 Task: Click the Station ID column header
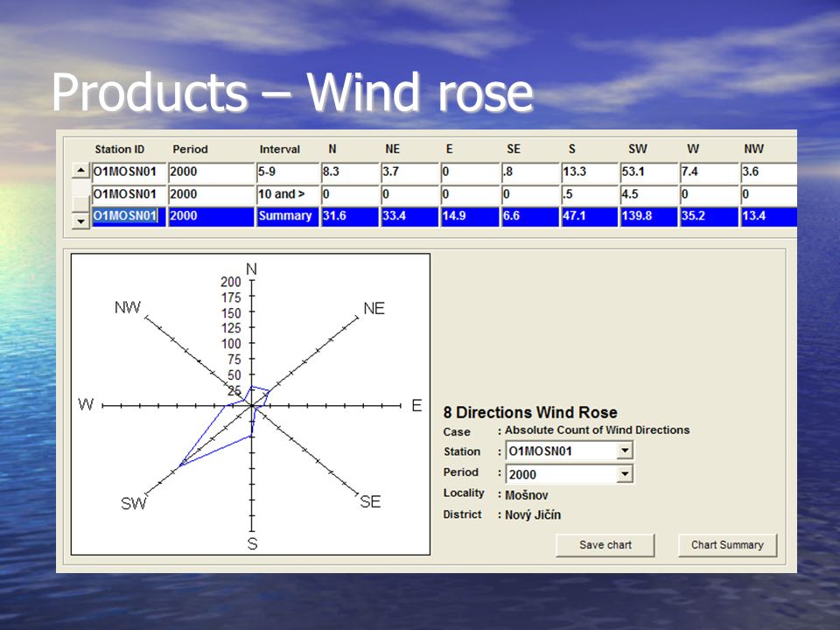(120, 150)
